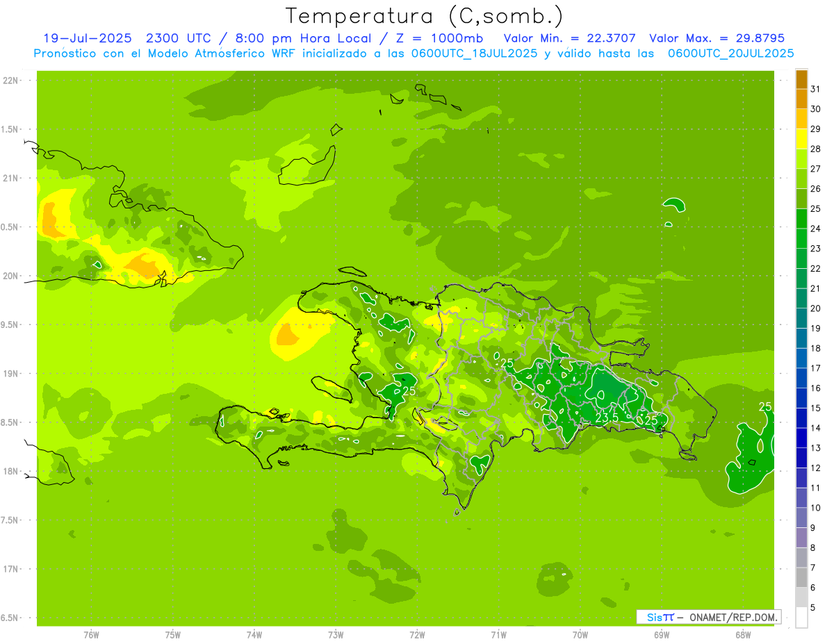Viewport: 834px width, 644px height.
Task: Click the '68W' longitude axis label
Action: pos(743,634)
